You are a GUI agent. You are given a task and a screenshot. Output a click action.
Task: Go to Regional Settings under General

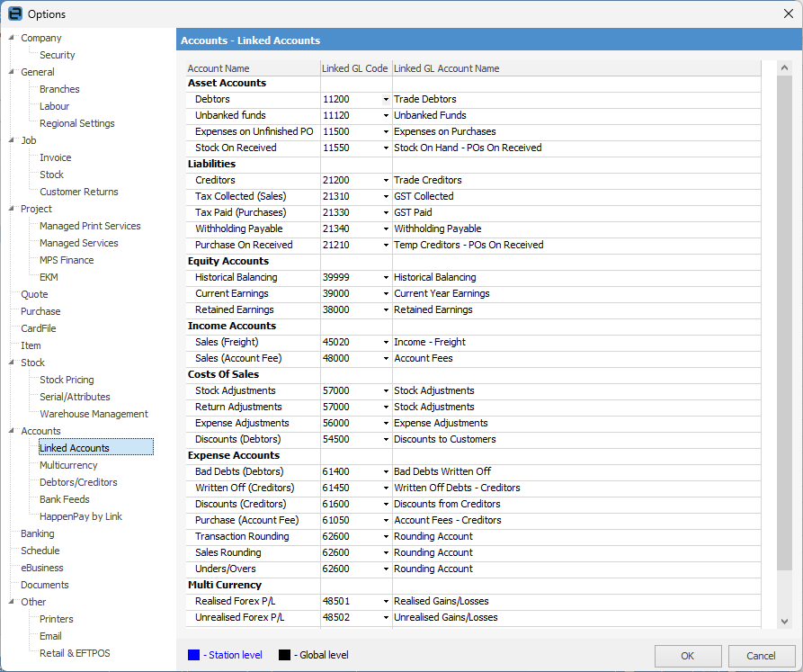[77, 123]
